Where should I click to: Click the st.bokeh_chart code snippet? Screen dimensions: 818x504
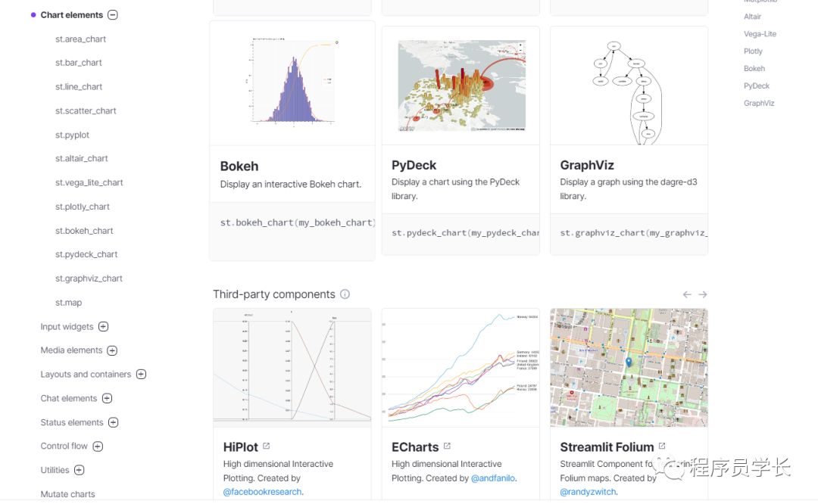pos(298,222)
